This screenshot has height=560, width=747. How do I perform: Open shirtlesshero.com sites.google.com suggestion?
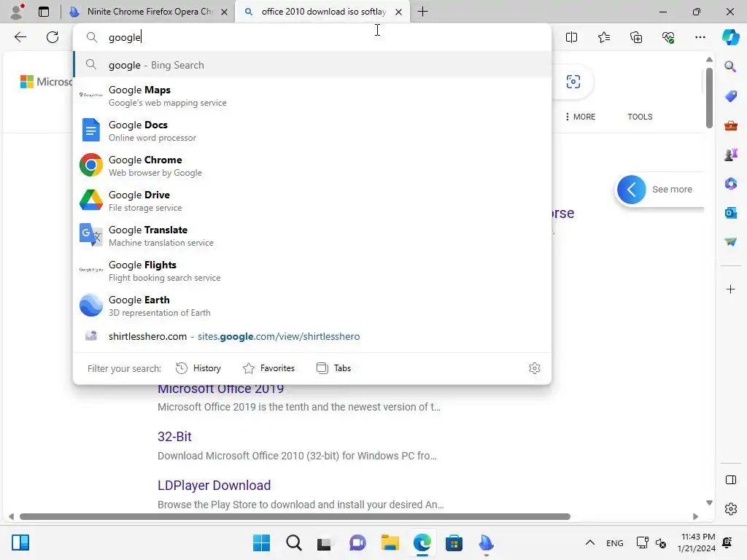[312, 336]
